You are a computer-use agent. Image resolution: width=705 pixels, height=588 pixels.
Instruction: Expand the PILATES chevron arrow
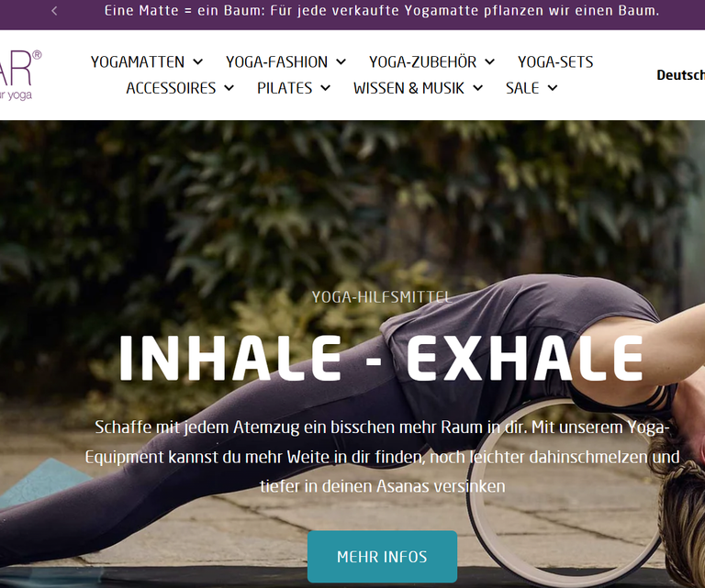(x=326, y=88)
